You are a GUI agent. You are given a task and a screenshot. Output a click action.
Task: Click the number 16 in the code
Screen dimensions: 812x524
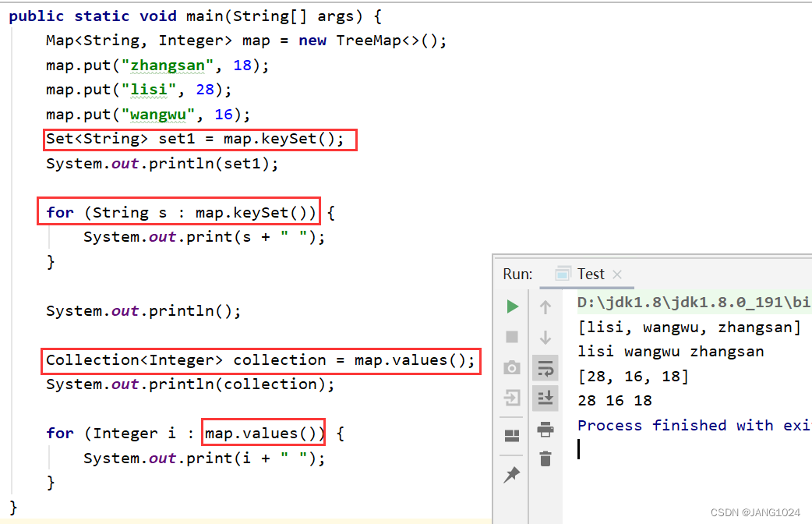(x=223, y=115)
